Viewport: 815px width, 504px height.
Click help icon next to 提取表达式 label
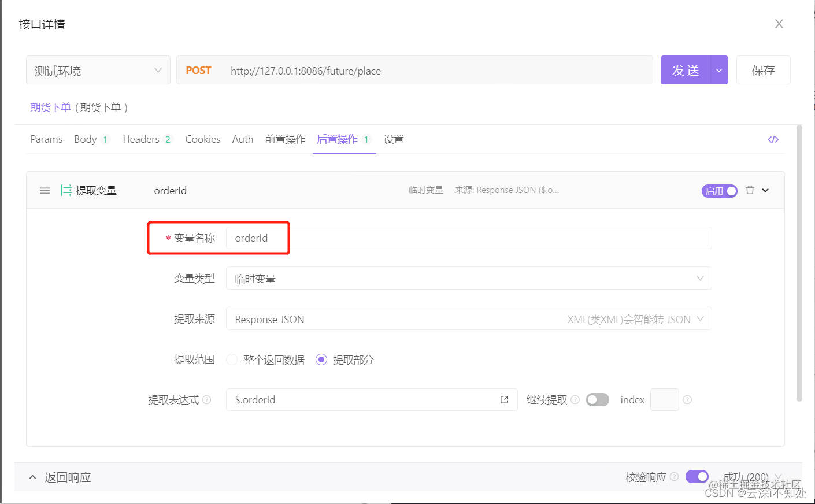click(x=207, y=400)
